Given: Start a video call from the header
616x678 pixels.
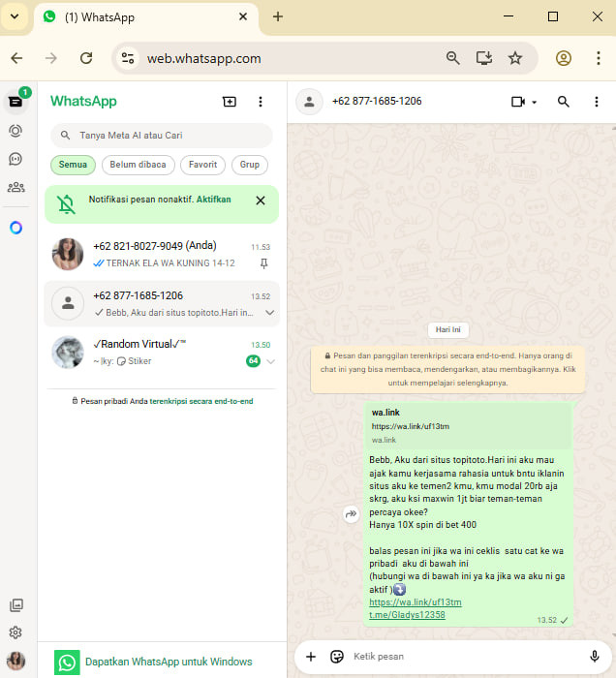Looking at the screenshot, I should click(518, 102).
